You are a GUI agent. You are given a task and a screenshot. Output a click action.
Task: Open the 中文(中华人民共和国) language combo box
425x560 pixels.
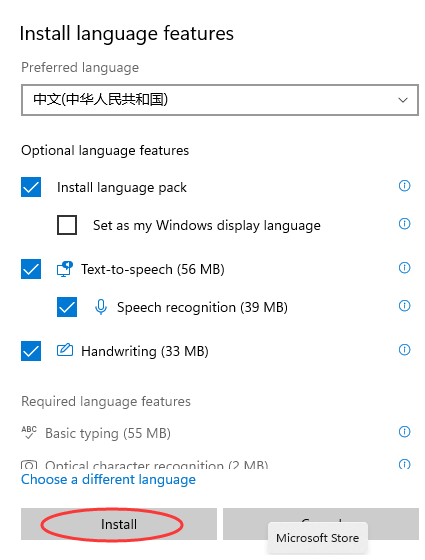[x=220, y=100]
